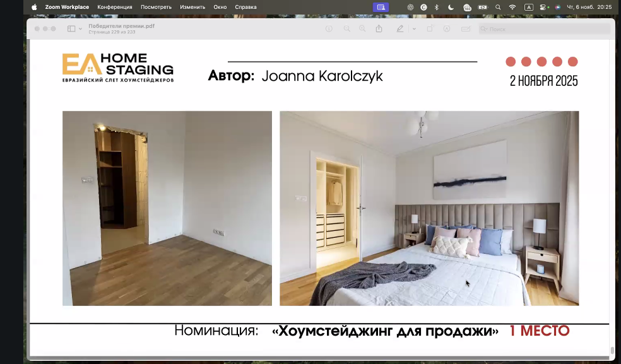Viewport: 621px width, 364px height.
Task: Switch the keyboard input source
Action: [x=529, y=7]
